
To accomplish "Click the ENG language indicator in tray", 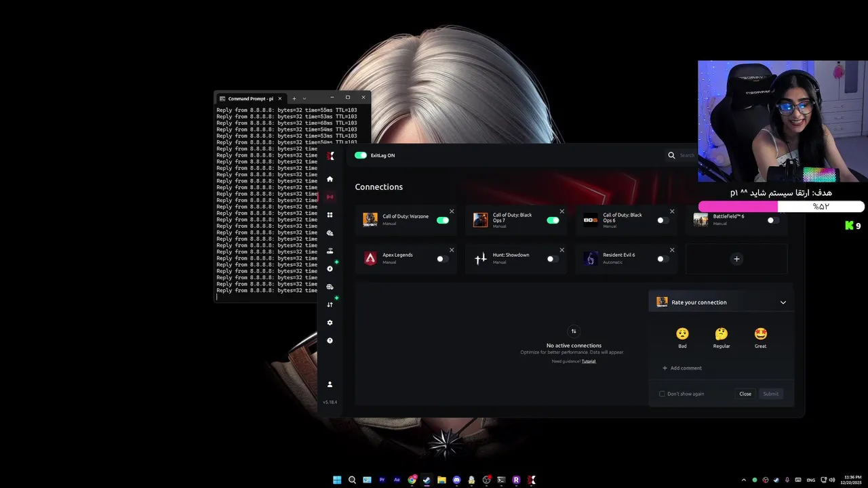I will coord(810,480).
